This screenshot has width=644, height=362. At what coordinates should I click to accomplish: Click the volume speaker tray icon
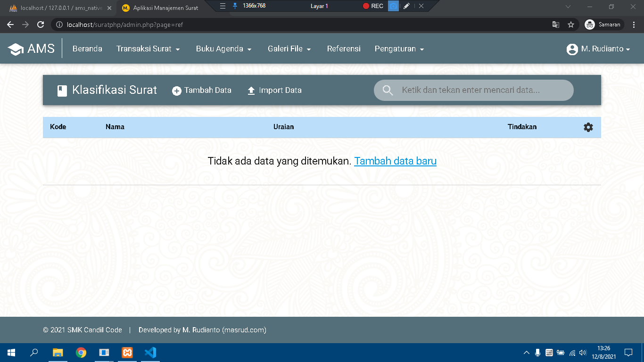tap(583, 353)
